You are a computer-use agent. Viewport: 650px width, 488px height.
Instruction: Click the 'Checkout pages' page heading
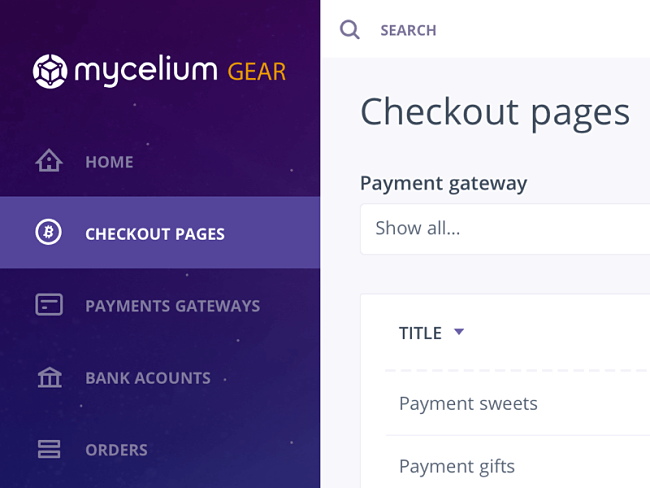click(495, 113)
